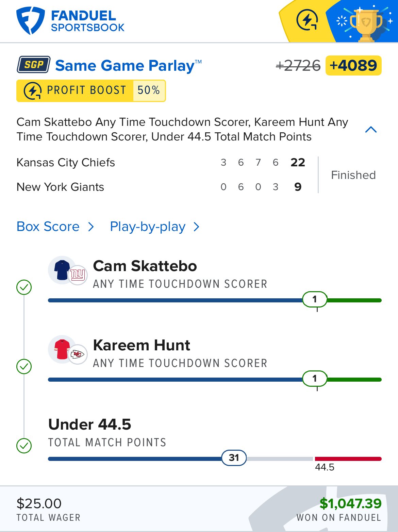
Task: Tap the Giants team logo badge
Action: (x=78, y=275)
